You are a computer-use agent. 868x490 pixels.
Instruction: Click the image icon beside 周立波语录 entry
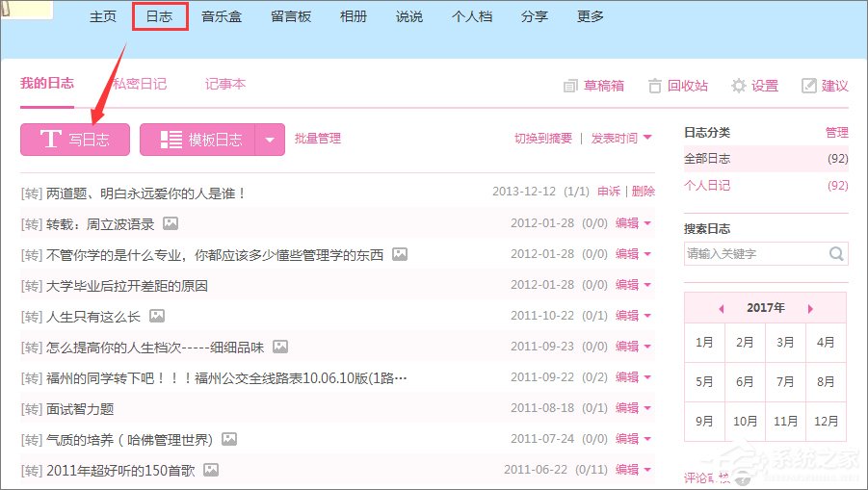coord(171,223)
